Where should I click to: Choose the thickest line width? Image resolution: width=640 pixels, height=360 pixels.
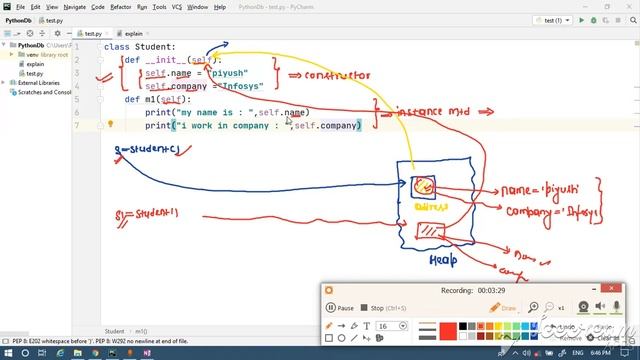[427, 338]
